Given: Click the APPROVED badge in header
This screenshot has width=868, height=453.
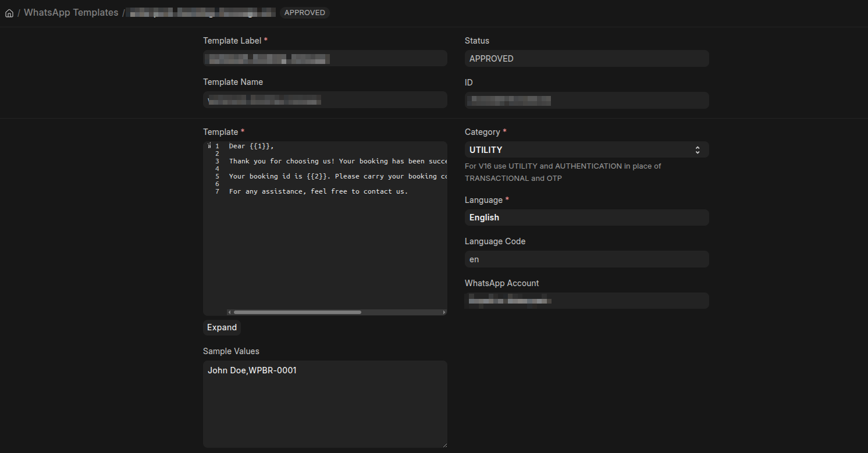Looking at the screenshot, I should 305,13.
